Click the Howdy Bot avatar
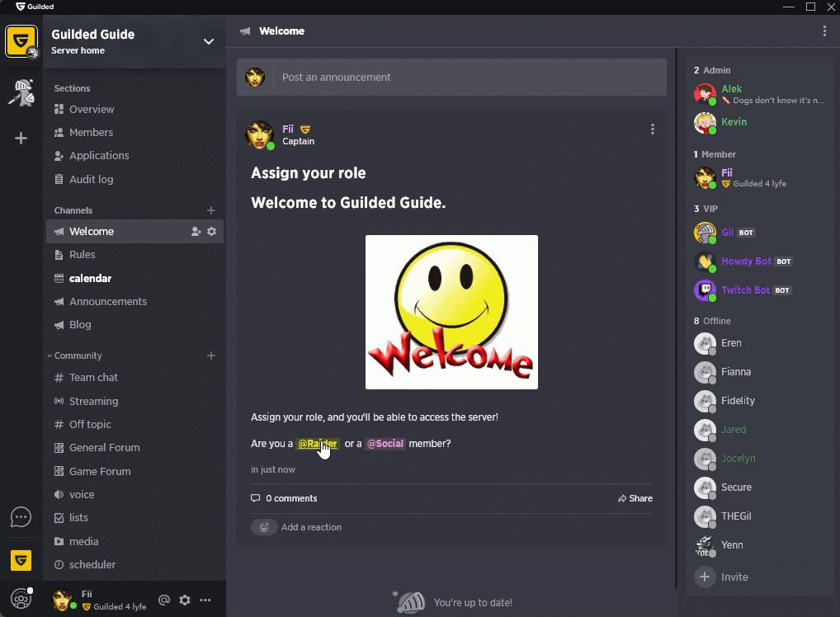 point(705,262)
